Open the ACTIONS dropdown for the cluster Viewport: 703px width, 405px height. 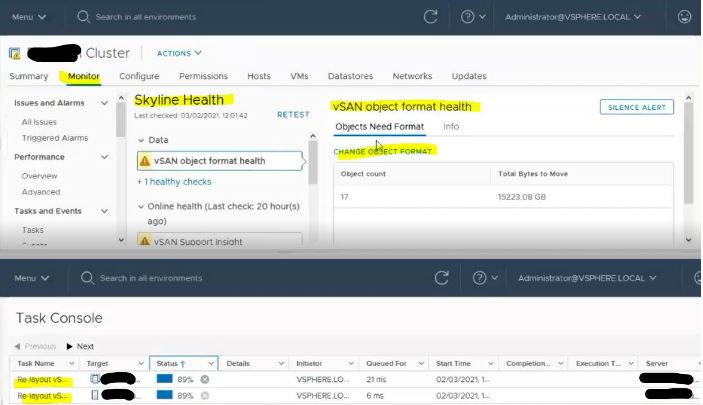tap(179, 53)
